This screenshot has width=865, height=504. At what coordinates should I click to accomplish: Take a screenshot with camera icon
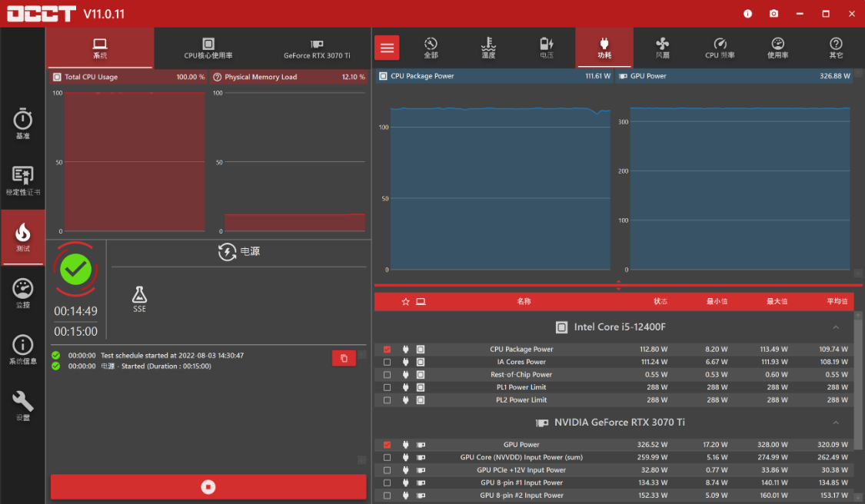coord(774,13)
